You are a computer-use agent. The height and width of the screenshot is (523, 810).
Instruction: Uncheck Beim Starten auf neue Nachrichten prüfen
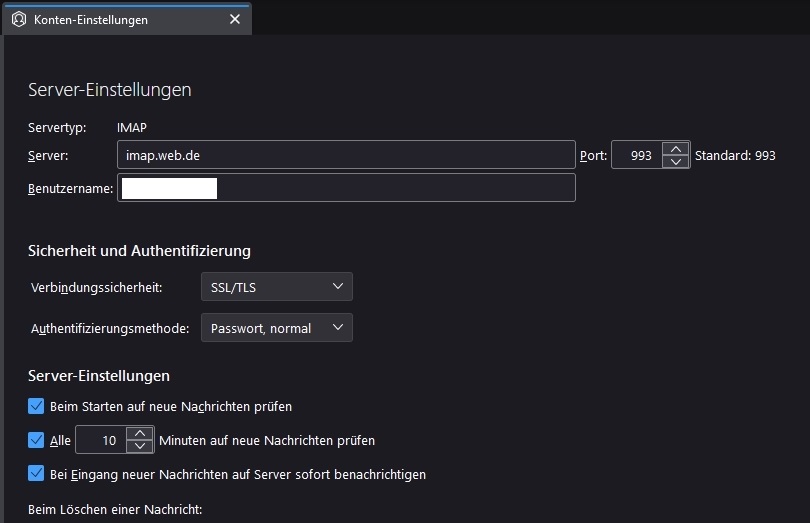coord(36,406)
